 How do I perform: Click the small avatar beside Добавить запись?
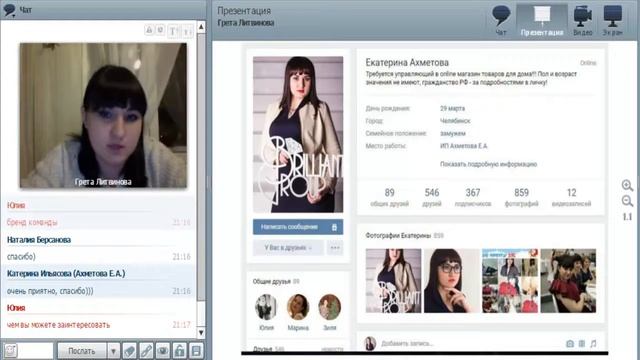pos(370,344)
